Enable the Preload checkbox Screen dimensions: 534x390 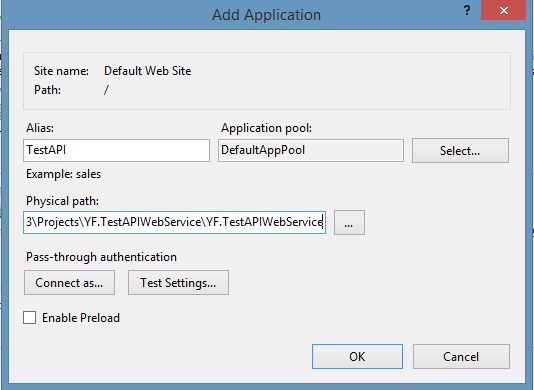30,318
